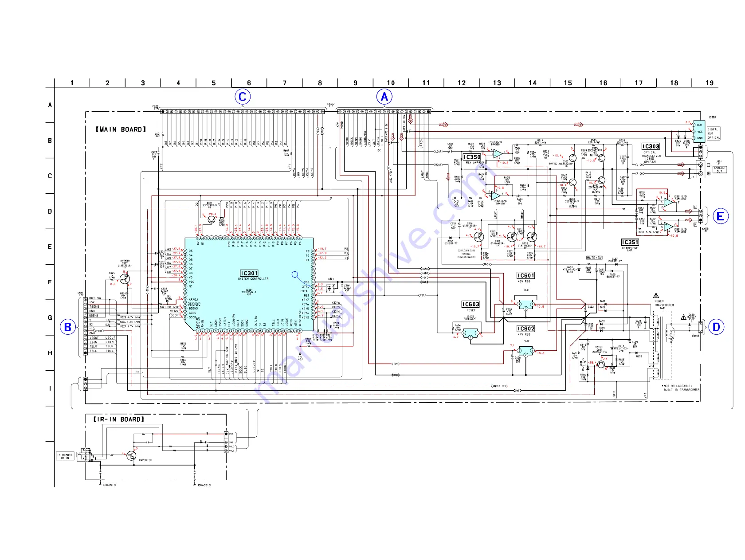Select the lower headphone amp op-amp triangle
745x560 pixels.
(x=669, y=227)
